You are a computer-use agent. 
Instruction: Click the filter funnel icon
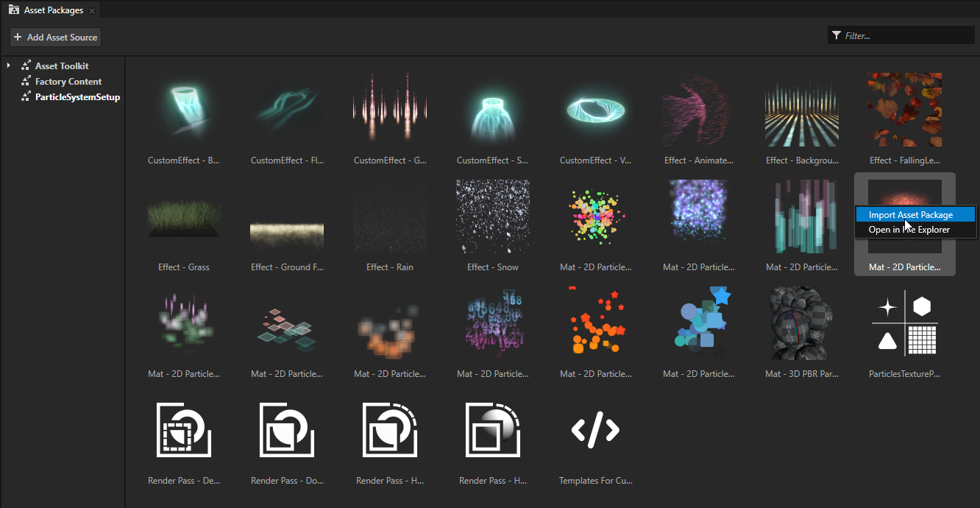836,35
